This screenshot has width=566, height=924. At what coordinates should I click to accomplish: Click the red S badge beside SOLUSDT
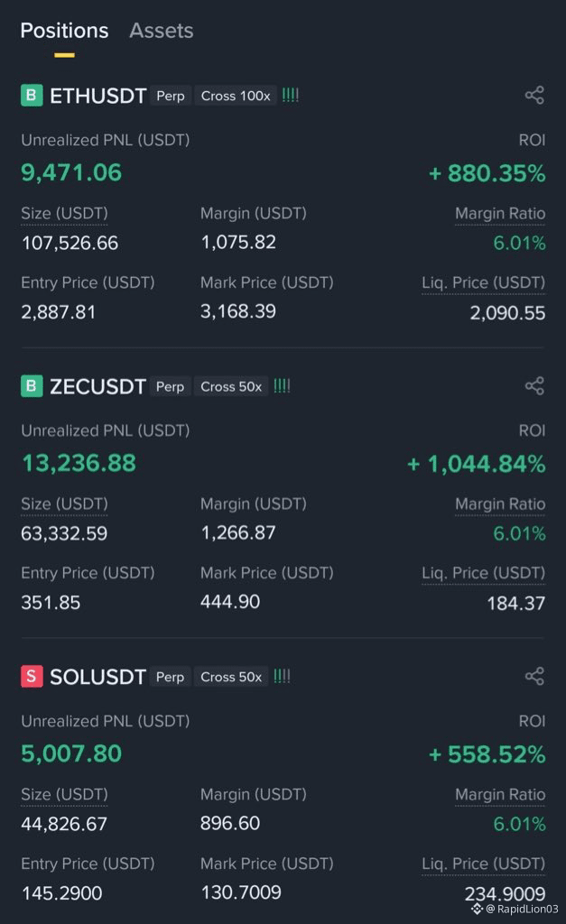[x=32, y=677]
